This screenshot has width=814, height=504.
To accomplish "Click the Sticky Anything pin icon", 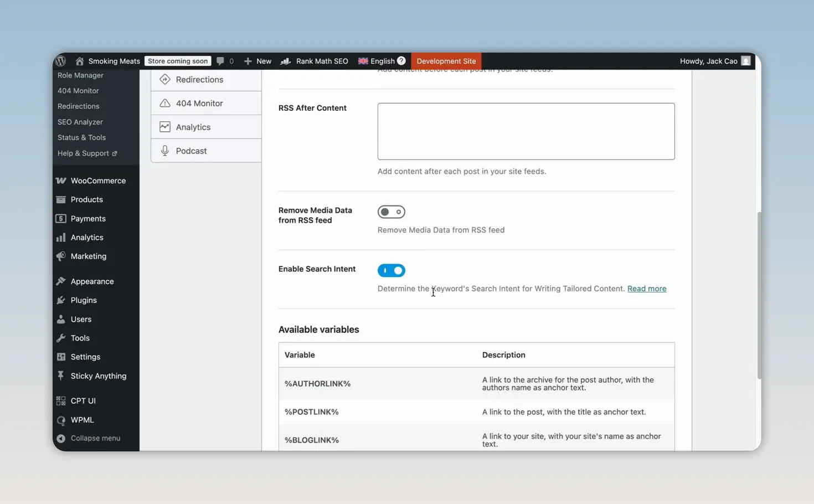I will (x=61, y=376).
